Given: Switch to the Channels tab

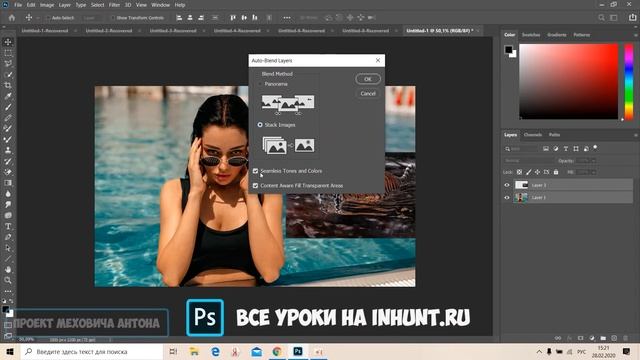Looking at the screenshot, I should (533, 135).
